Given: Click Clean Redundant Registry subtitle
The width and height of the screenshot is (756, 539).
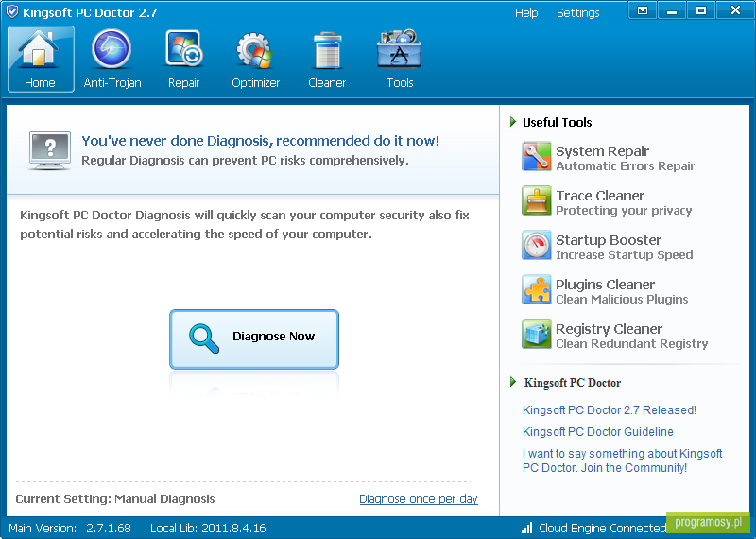Looking at the screenshot, I should (x=632, y=344).
